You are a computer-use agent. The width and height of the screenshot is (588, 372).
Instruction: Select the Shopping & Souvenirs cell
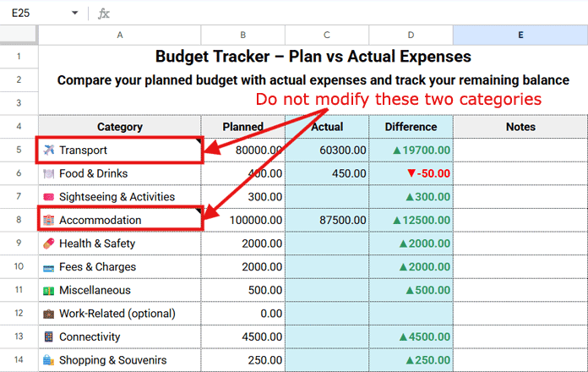tap(120, 360)
